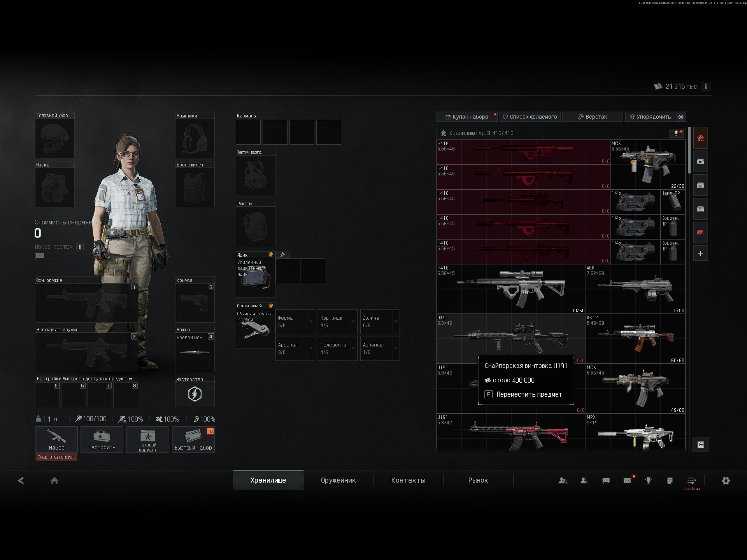Open the Рынок tab
This screenshot has width=747, height=560.
478,480
